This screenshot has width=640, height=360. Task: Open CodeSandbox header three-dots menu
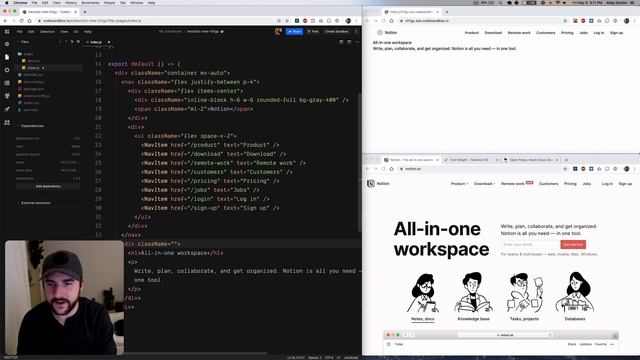click(x=356, y=31)
